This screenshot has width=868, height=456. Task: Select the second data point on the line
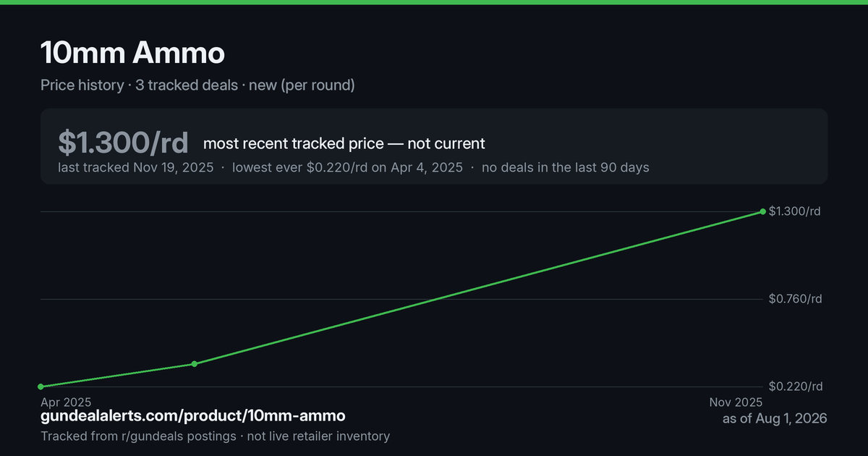[x=194, y=363]
